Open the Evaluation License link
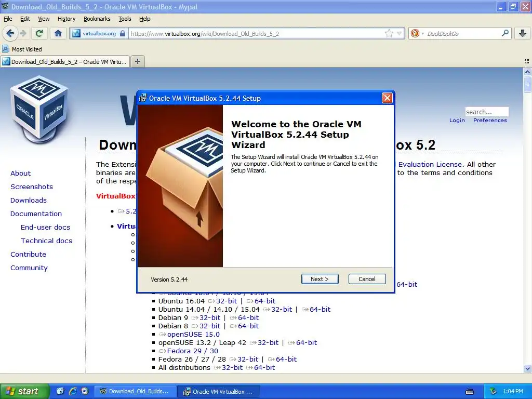Image resolution: width=532 pixels, height=399 pixels. pyautogui.click(x=430, y=164)
